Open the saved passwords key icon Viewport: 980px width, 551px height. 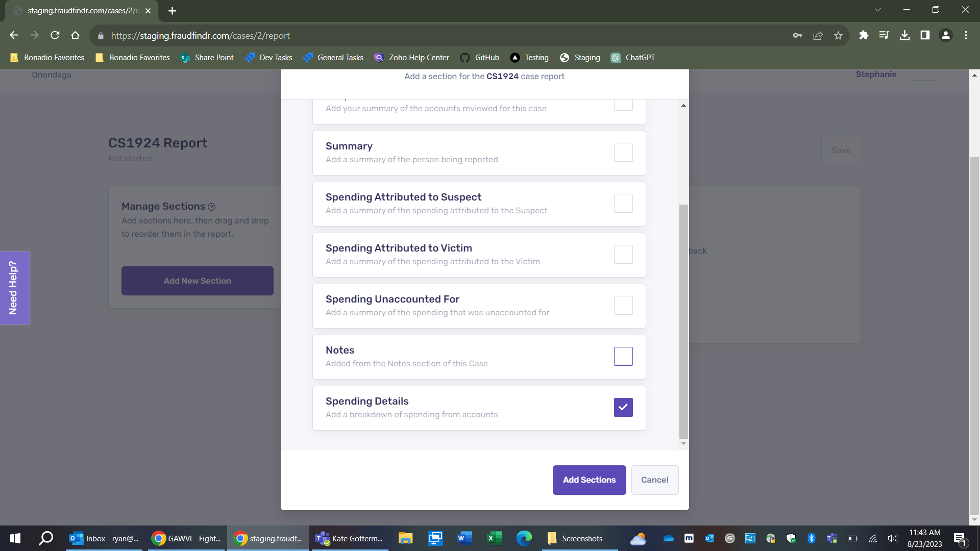pos(797,35)
